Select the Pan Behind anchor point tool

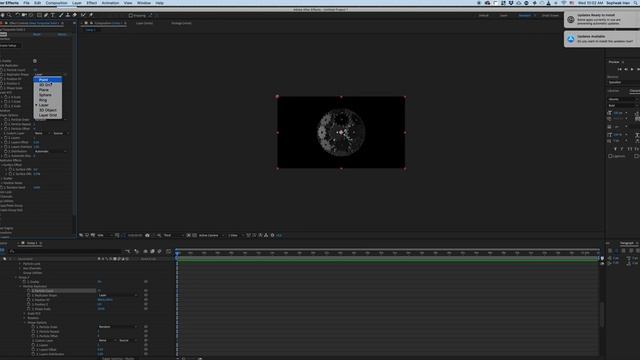[x=31, y=15]
